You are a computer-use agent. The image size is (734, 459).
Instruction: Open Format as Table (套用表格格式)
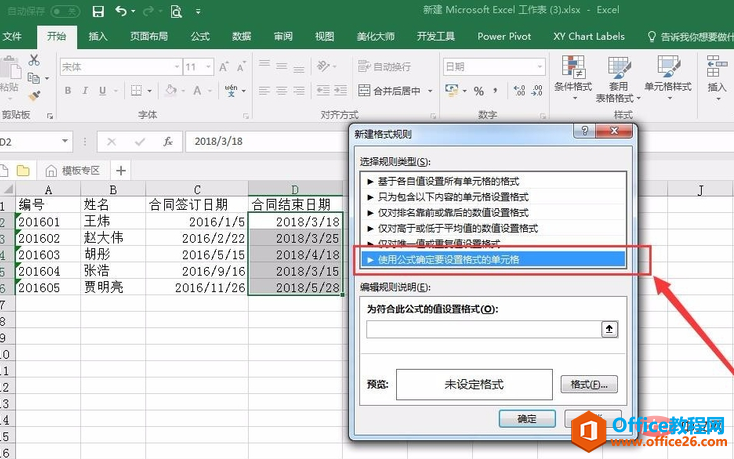618,80
